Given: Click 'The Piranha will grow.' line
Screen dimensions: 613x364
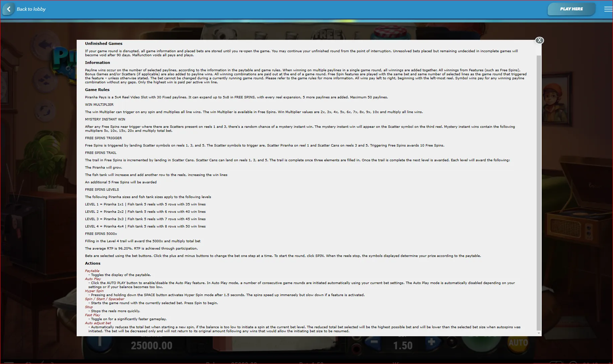Looking at the screenshot, I should [x=103, y=168].
